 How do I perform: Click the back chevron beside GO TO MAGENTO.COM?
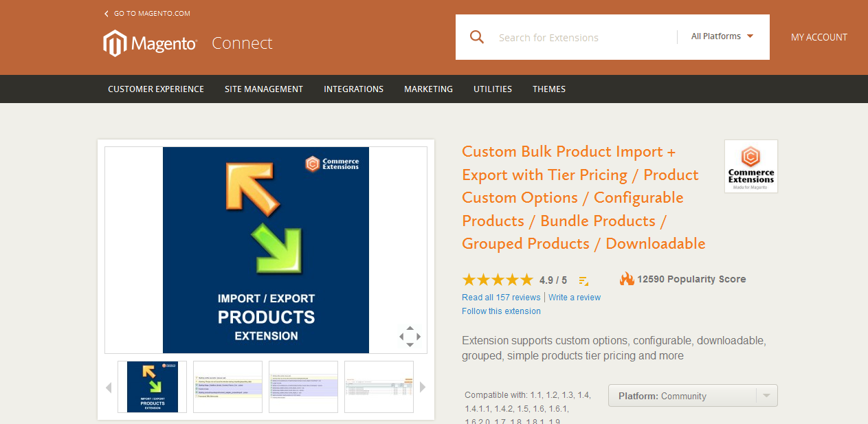107,14
